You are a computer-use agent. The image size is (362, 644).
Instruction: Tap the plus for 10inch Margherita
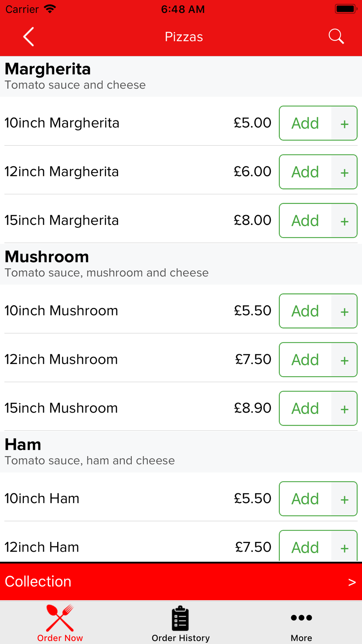click(x=344, y=124)
